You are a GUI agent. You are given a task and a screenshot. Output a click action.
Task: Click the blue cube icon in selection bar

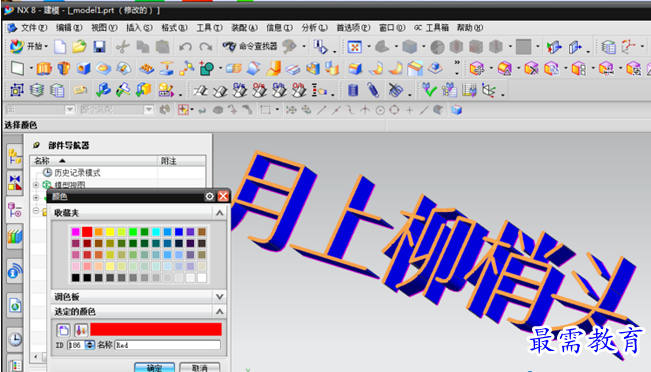[x=457, y=110]
